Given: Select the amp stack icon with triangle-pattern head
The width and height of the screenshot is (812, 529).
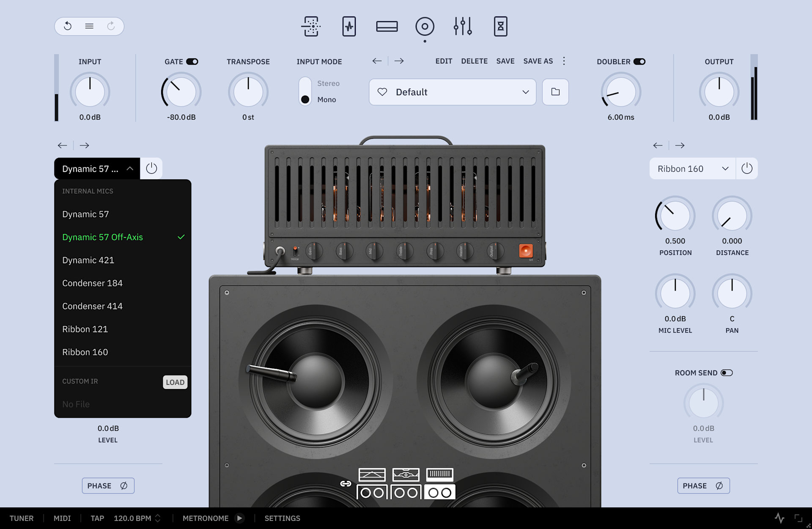Looking at the screenshot, I should pos(372,484).
